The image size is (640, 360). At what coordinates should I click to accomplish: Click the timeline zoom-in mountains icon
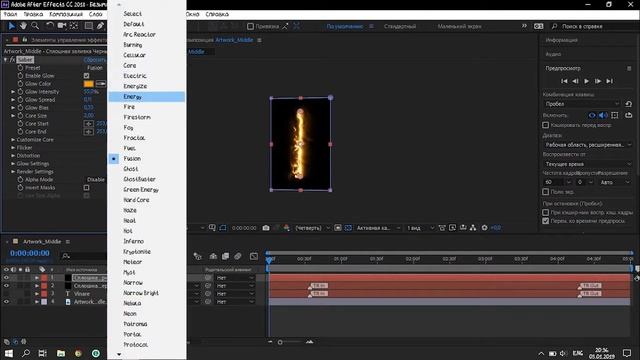click(x=310, y=342)
